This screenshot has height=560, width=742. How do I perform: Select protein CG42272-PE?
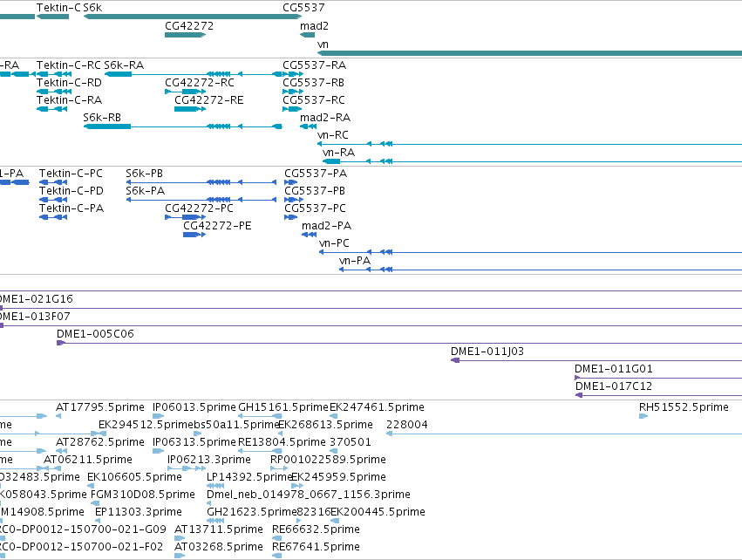[194, 235]
